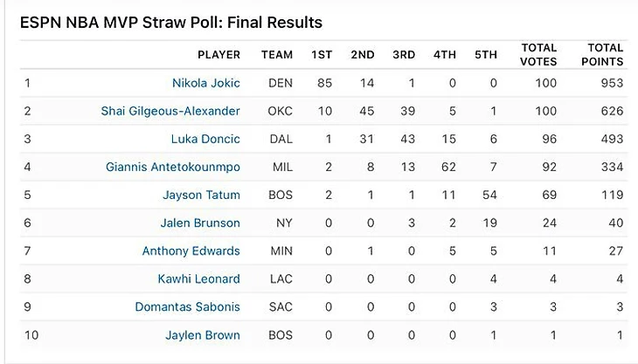Viewport: 638px width, 364px height.
Task: Click the ESPN NBA MVP Straw Poll title
Action: pos(170,22)
